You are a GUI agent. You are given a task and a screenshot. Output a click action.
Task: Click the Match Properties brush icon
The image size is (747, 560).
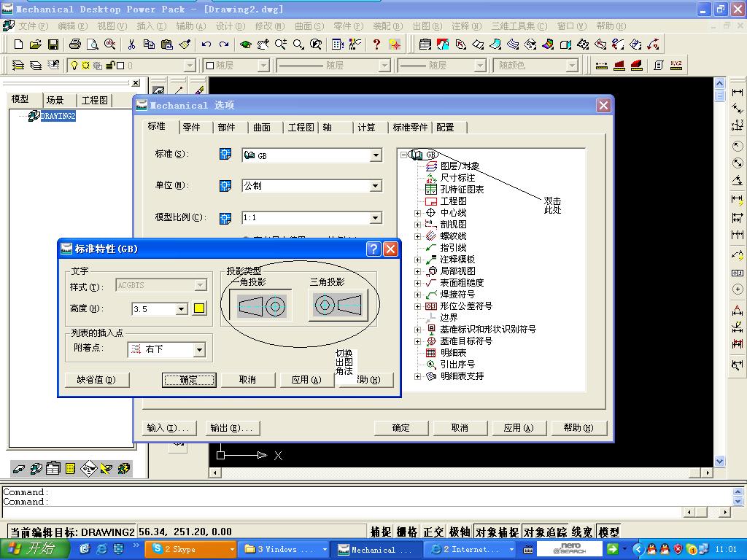[x=185, y=44]
